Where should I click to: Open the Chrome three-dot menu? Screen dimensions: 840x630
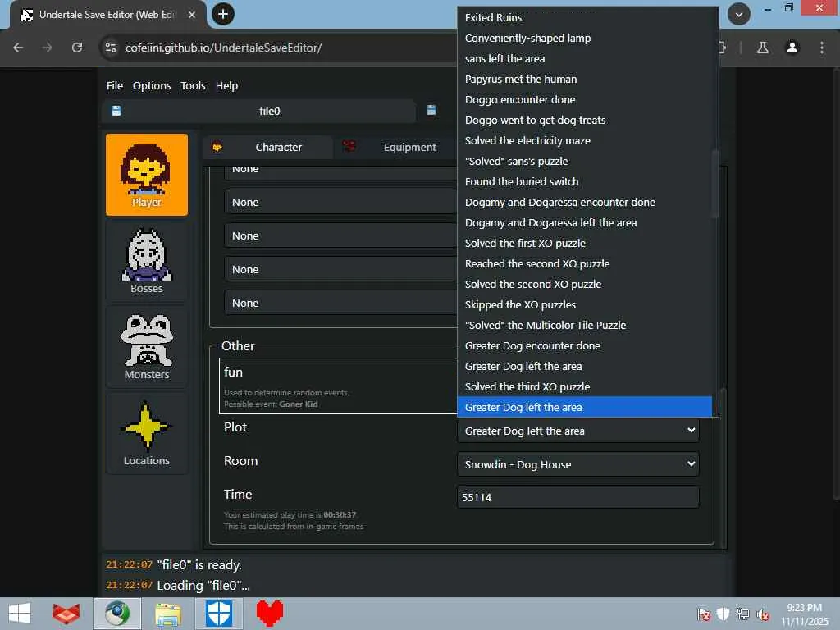click(822, 48)
